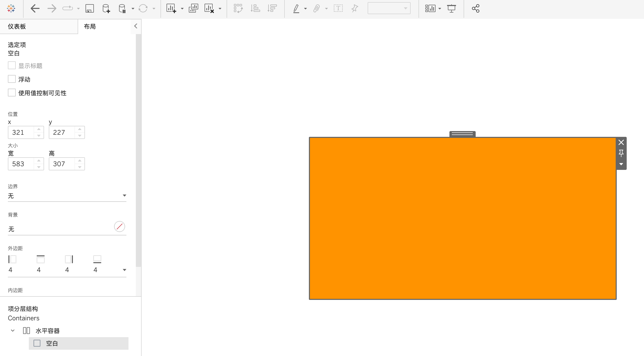Viewport: 644px width, 356px height.
Task: Enable the 浮动 checkbox
Action: [12, 79]
